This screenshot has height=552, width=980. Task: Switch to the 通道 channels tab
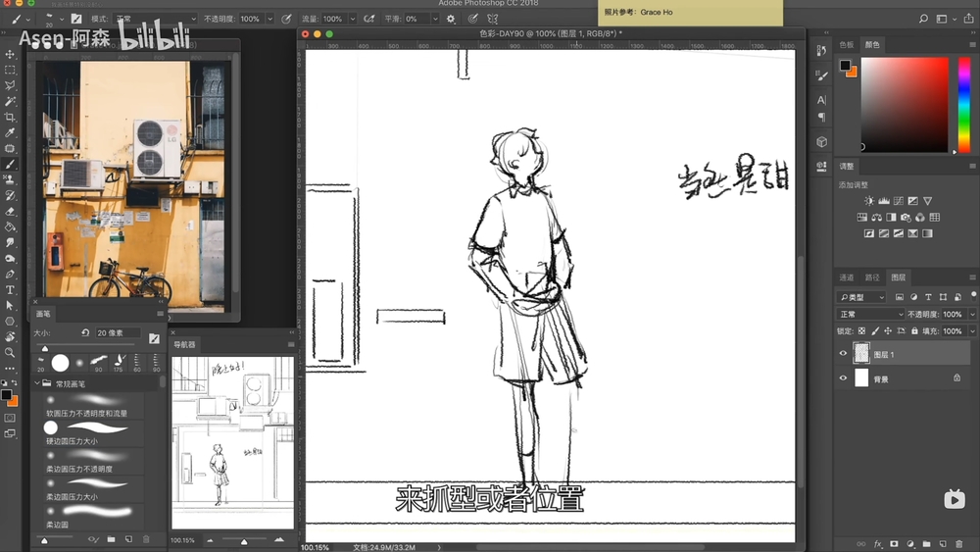coord(847,277)
